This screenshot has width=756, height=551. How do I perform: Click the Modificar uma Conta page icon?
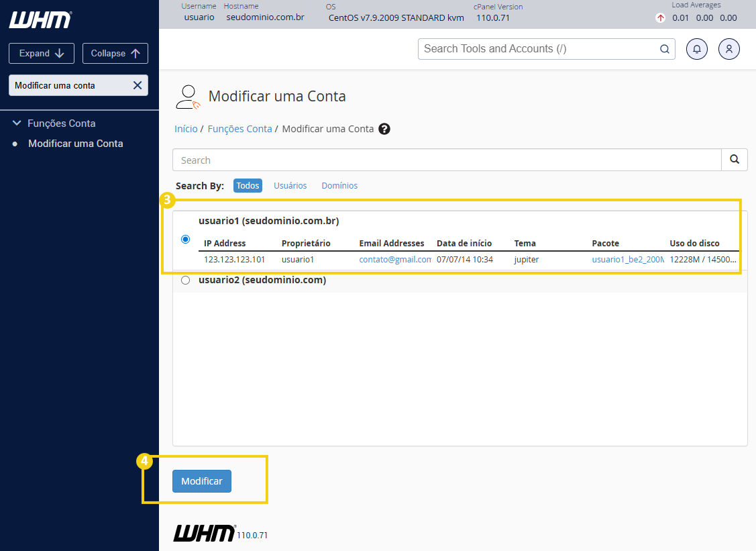click(188, 97)
